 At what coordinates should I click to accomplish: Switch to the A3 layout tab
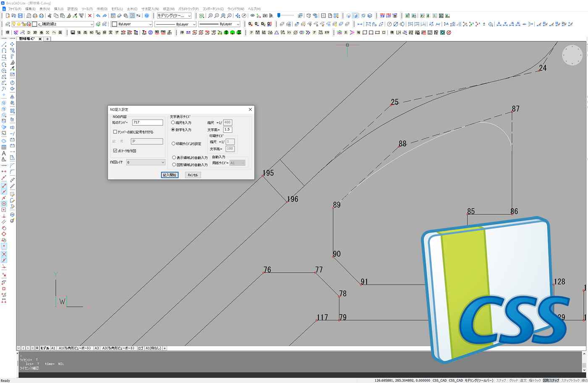[96, 348]
